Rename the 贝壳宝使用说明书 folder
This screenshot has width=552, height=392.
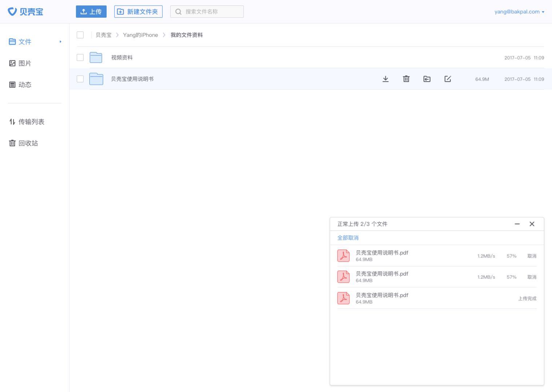pos(448,79)
